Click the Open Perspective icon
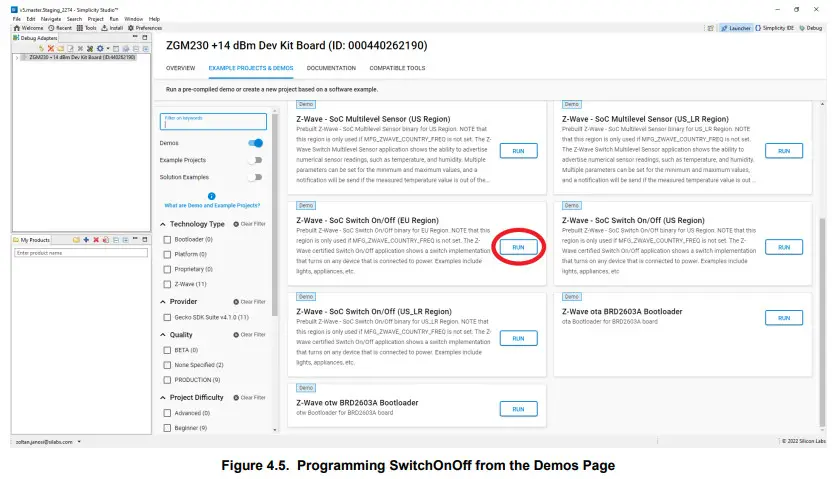 (x=710, y=28)
